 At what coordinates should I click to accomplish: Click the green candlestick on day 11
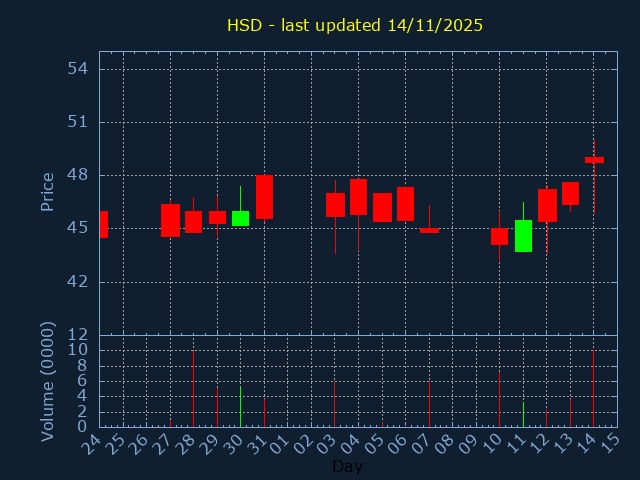(523, 236)
